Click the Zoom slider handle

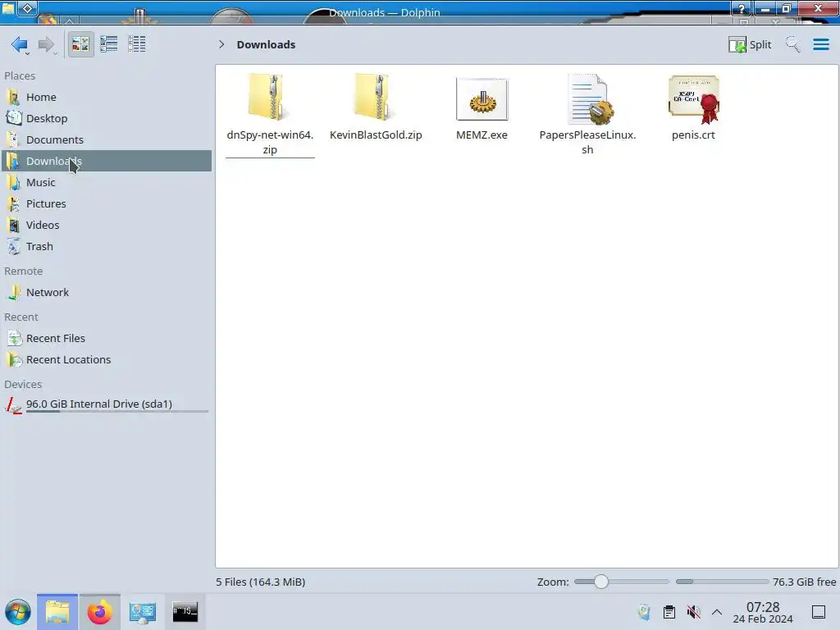pos(601,582)
